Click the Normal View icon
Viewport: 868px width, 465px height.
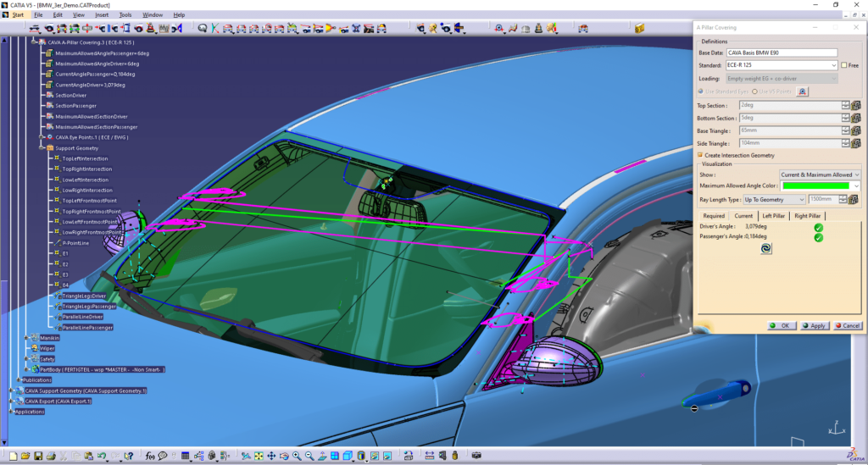coord(322,457)
